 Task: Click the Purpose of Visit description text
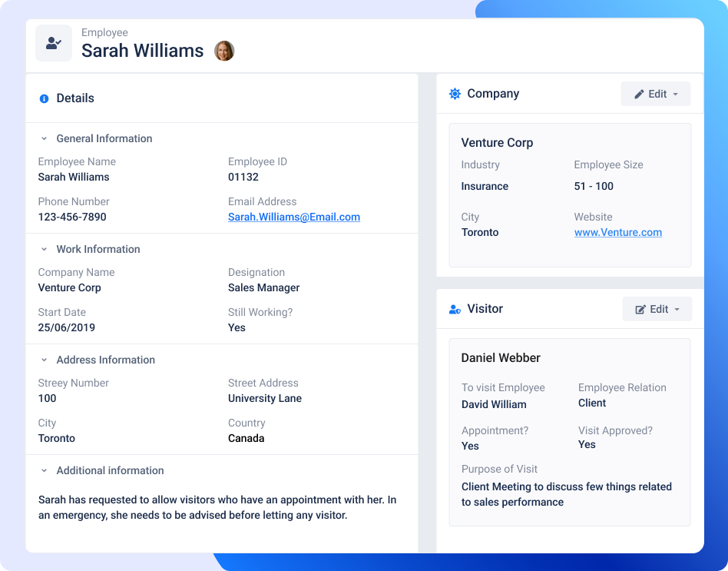[567, 494]
